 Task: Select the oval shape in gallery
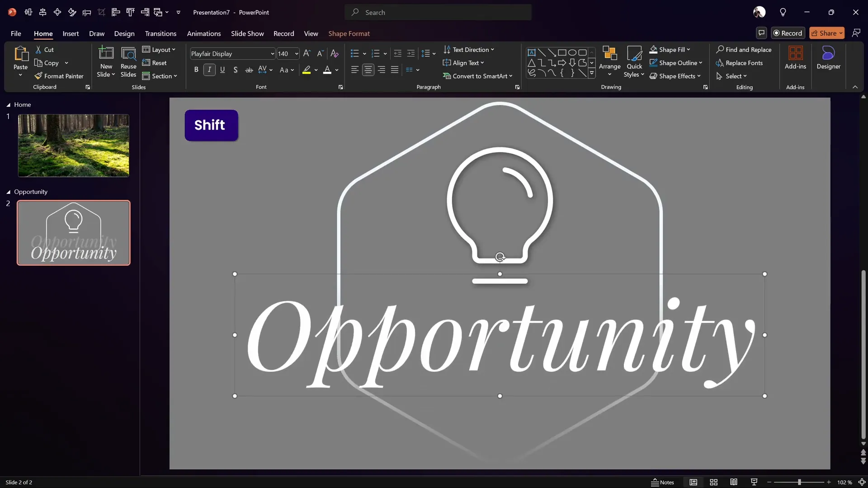572,52
